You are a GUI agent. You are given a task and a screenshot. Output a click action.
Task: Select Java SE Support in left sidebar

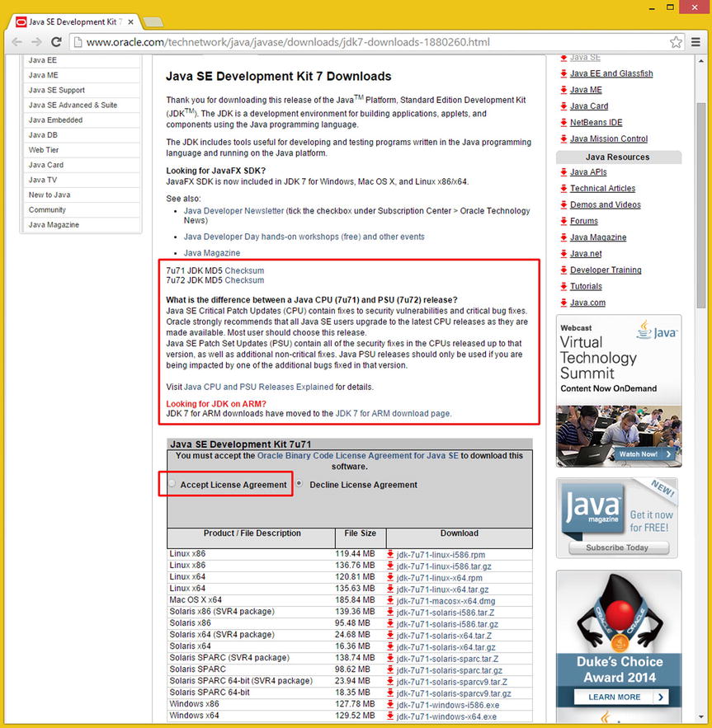tap(82, 90)
